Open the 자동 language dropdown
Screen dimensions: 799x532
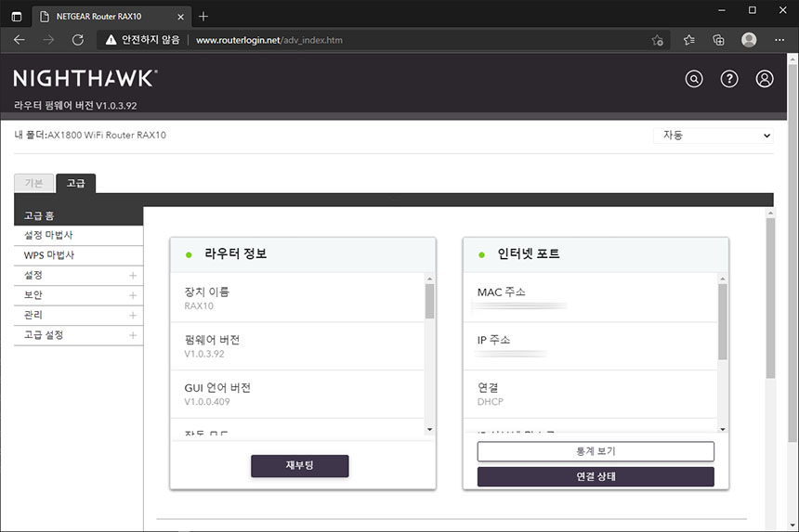point(714,136)
